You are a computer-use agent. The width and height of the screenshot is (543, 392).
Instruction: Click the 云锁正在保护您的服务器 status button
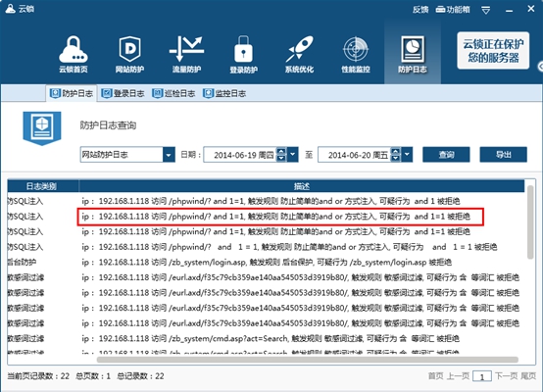pyautogui.click(x=493, y=51)
